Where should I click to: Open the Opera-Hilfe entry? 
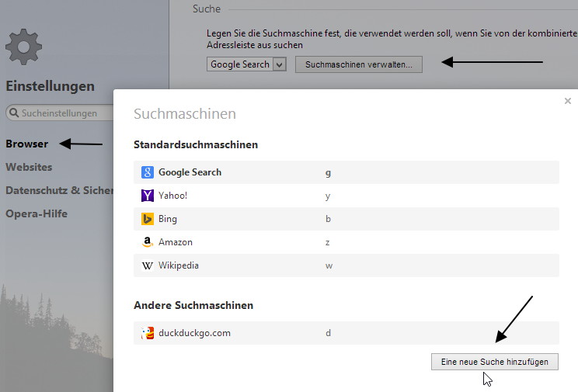click(x=37, y=213)
